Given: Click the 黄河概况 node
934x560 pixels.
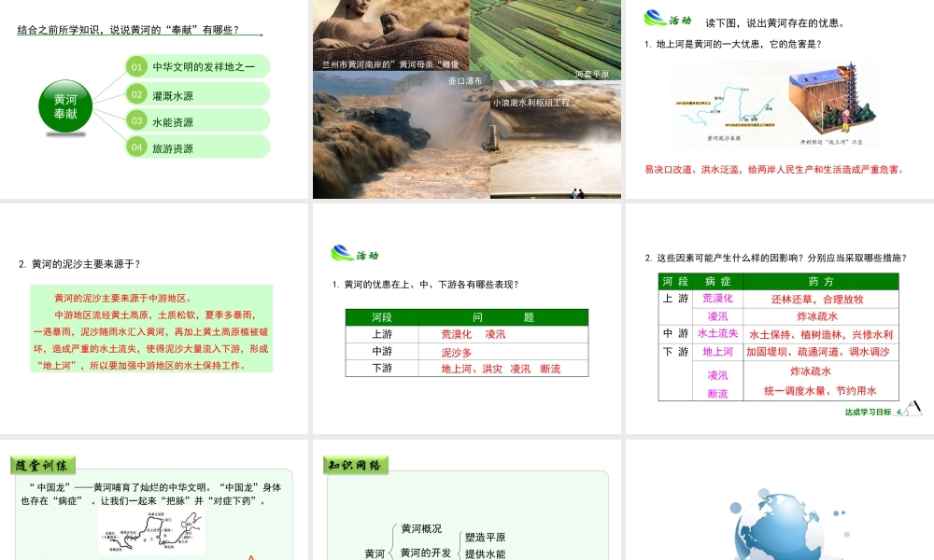Looking at the screenshot, I should (422, 528).
